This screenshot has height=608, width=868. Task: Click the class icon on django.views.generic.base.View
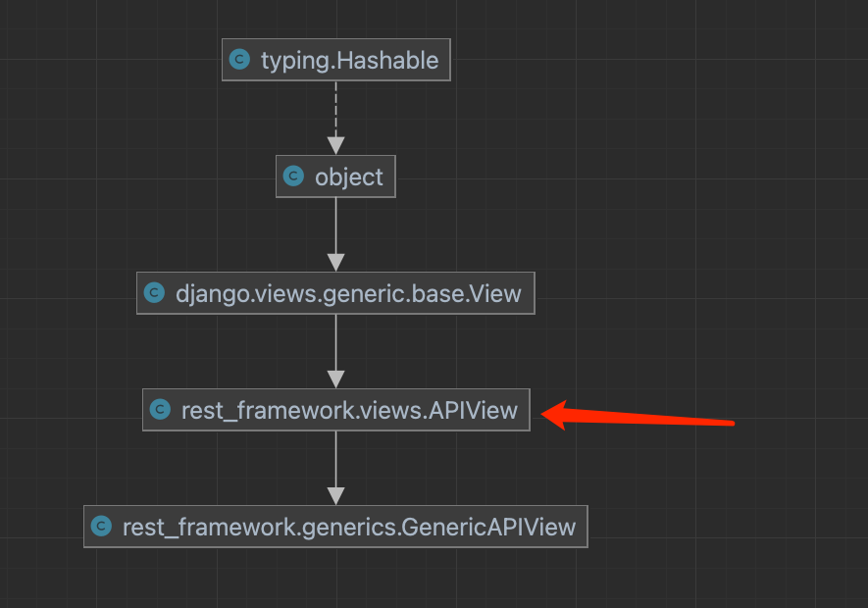tap(153, 292)
